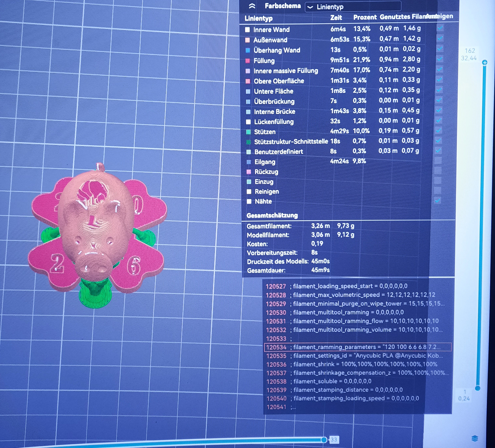The width and height of the screenshot is (495, 448).
Task: Select G-code line 120527 filament_loading_speed_start
Action: [x=337, y=286]
